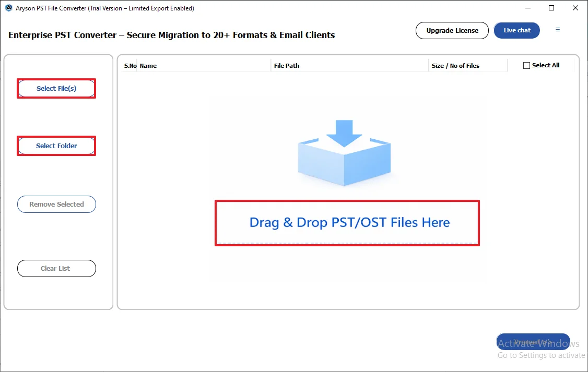Screen dimensions: 588x372
Task: Click Remove Selected button
Action: pyautogui.click(x=56, y=204)
